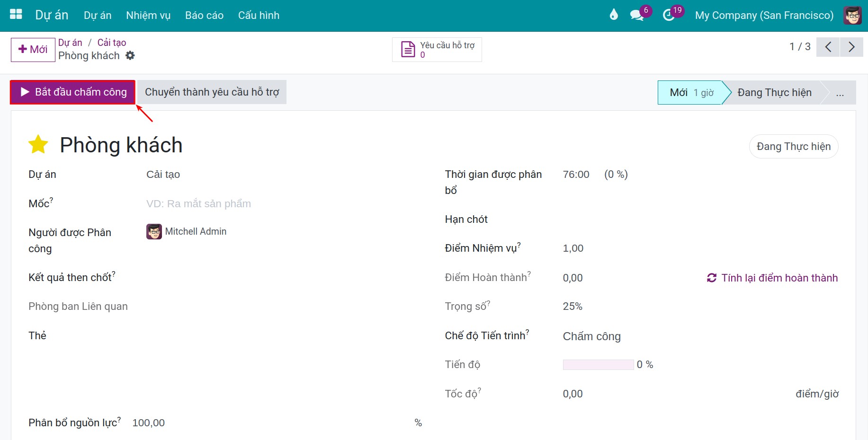Open the activities clock icon
868x440 pixels.
[669, 15]
